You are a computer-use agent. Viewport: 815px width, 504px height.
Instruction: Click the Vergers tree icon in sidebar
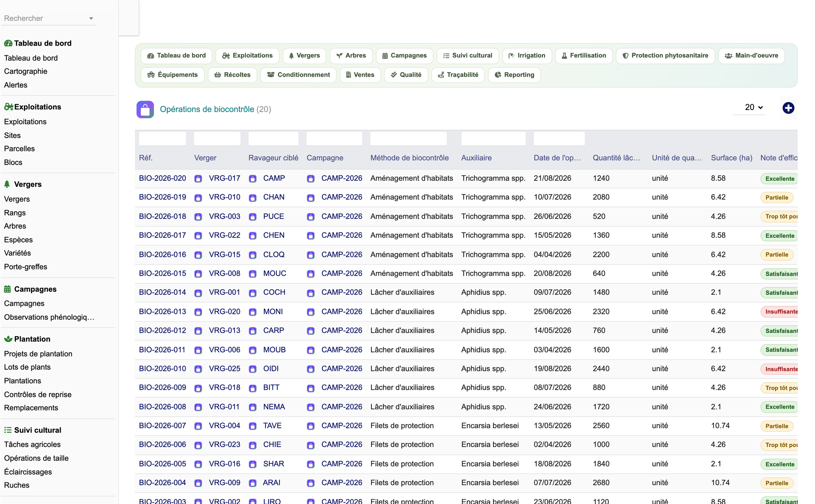point(7,184)
